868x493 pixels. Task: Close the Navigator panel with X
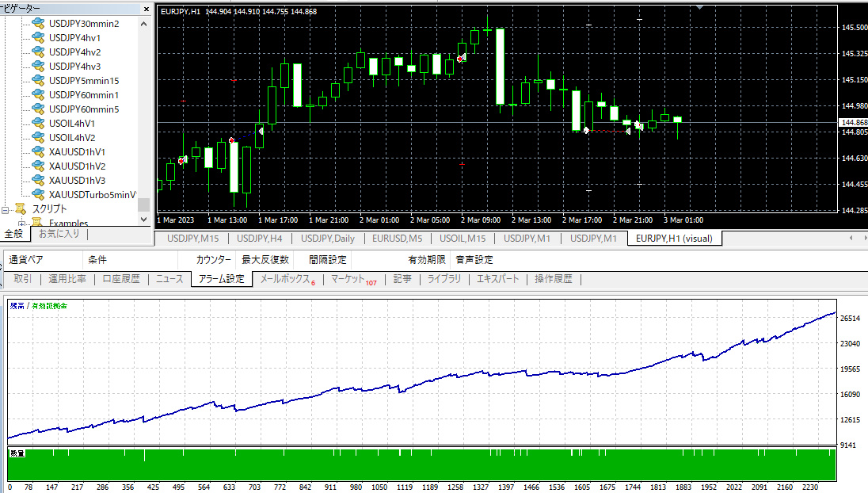pos(146,8)
